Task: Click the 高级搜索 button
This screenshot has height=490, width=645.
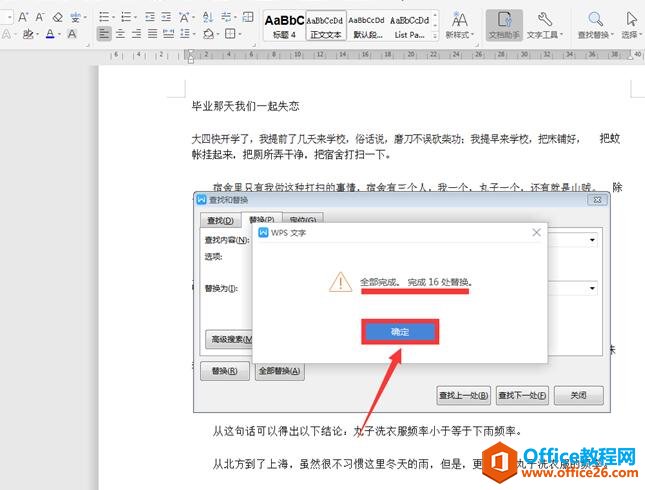Action: click(x=229, y=339)
